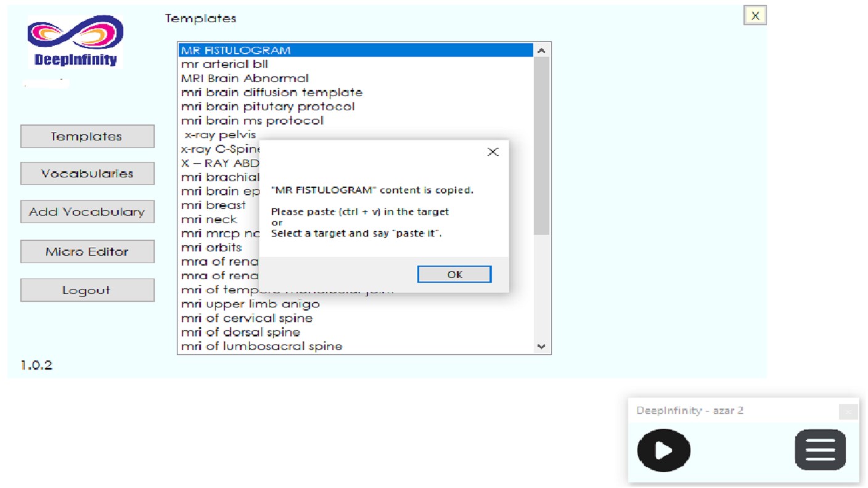
Task: Click the scrollbar down arrow on the template list
Action: tap(541, 346)
